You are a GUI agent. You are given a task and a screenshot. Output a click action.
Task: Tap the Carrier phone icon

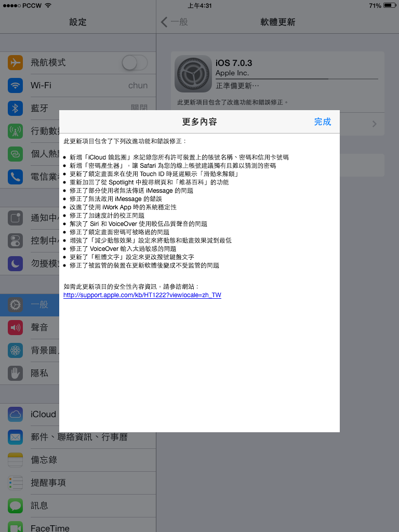[15, 177]
